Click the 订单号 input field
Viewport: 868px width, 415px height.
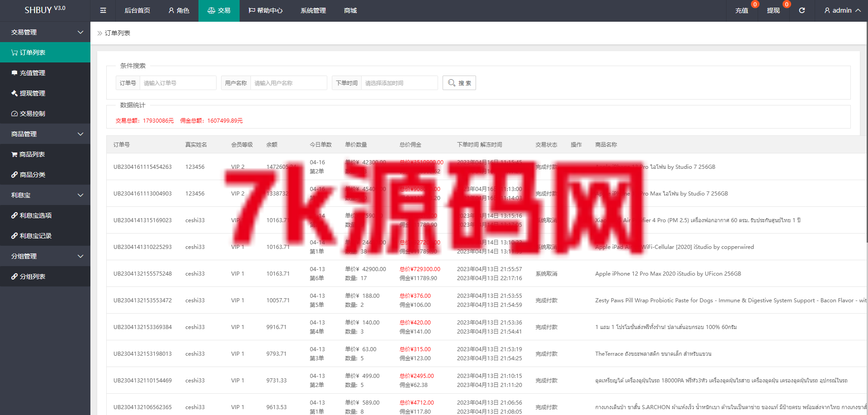click(x=178, y=83)
